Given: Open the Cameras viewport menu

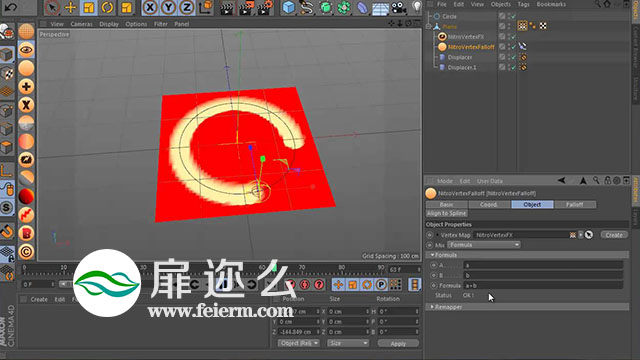Looking at the screenshot, I should coord(81,24).
